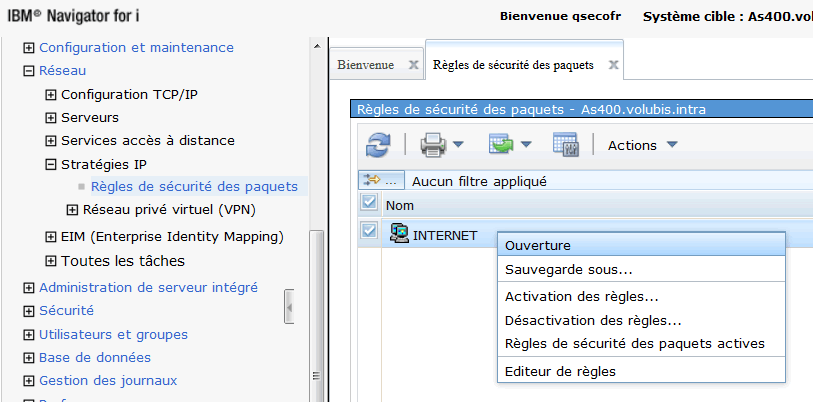Click the INTERNET computer icon
The image size is (813, 402).
point(399,234)
